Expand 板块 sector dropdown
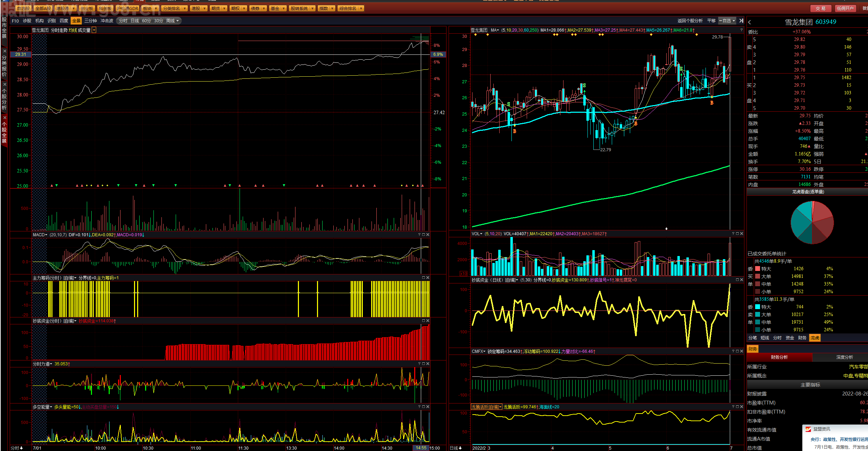Image resolution: width=868 pixels, height=451 pixels. click(156, 8)
